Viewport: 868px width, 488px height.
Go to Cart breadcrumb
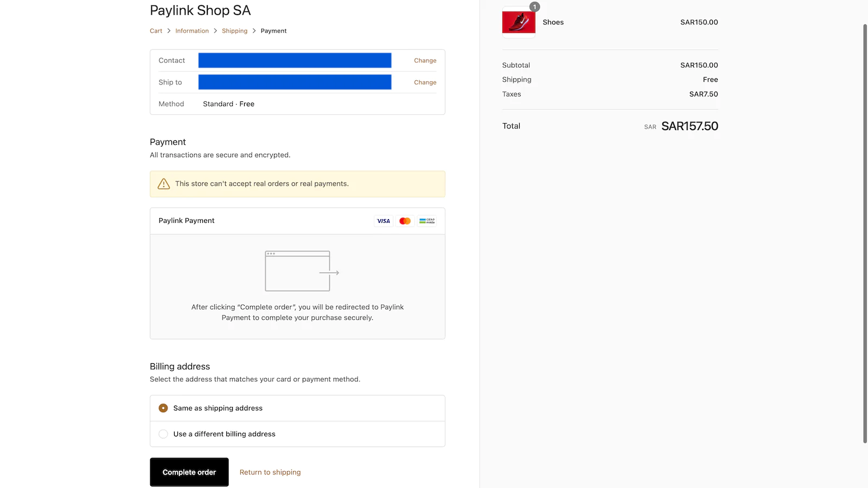pyautogui.click(x=156, y=31)
